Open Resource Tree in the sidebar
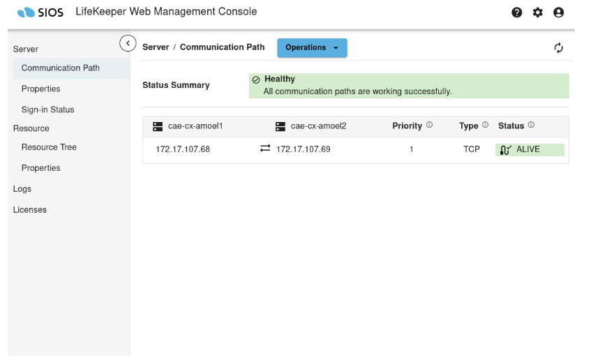Image resolution: width=600 pixels, height=364 pixels. point(49,147)
